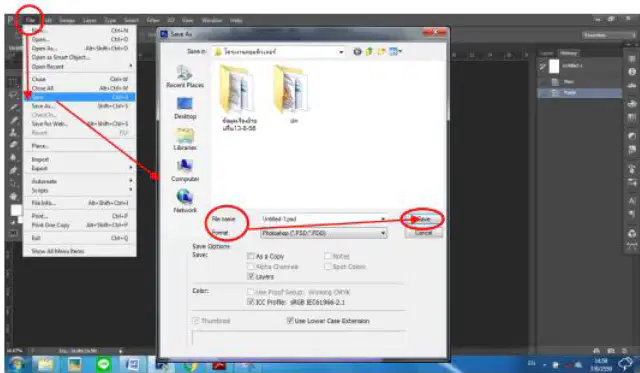Click the create new folder icon
Image resolution: width=640 pixels, height=373 pixels.
381,51
